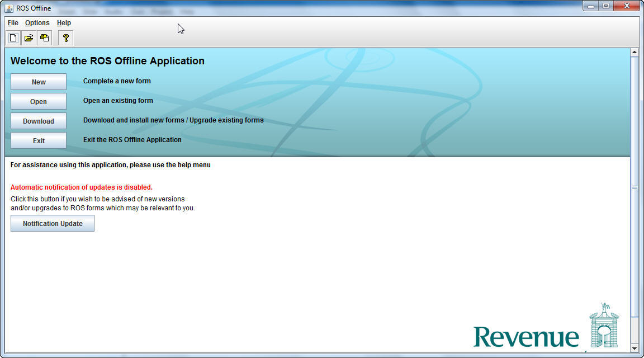Image resolution: width=644 pixels, height=358 pixels.
Task: Click the blank page New form toolbar icon
Action: [x=13, y=38]
